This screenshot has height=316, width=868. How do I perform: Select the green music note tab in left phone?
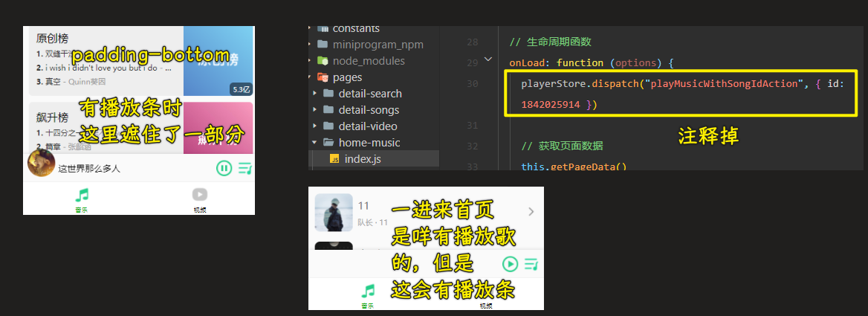click(x=82, y=200)
